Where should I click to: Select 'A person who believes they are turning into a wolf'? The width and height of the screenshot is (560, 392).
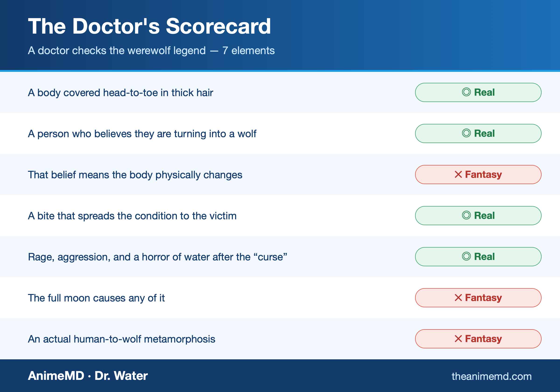click(142, 134)
